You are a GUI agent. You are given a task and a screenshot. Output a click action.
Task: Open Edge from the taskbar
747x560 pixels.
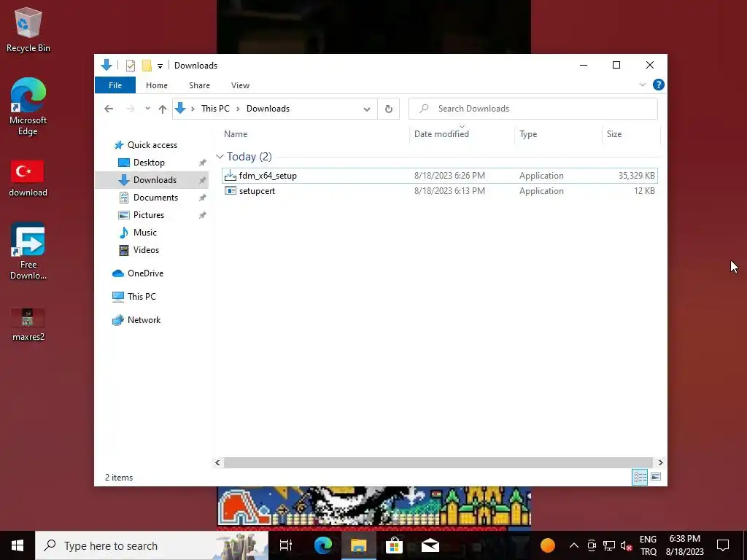click(x=323, y=545)
